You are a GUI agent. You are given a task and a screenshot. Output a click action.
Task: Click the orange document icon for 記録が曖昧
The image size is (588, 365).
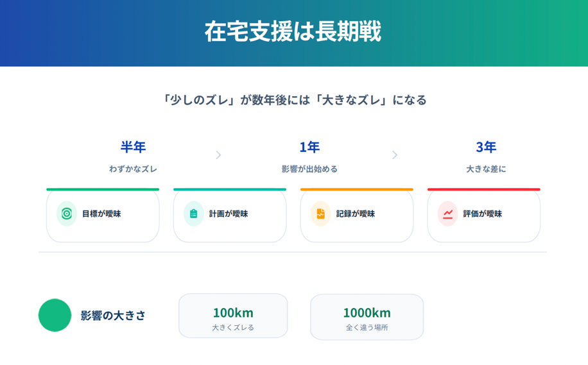coord(320,214)
